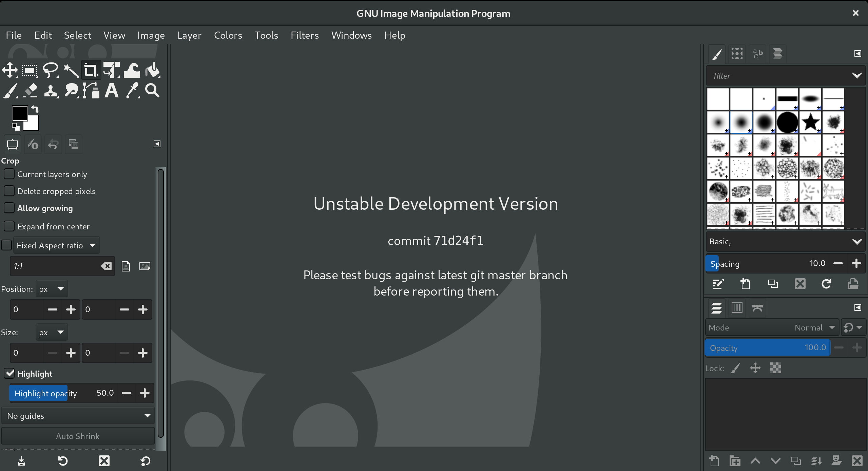The width and height of the screenshot is (868, 471).
Task: Swap foreground and background colors
Action: point(35,109)
